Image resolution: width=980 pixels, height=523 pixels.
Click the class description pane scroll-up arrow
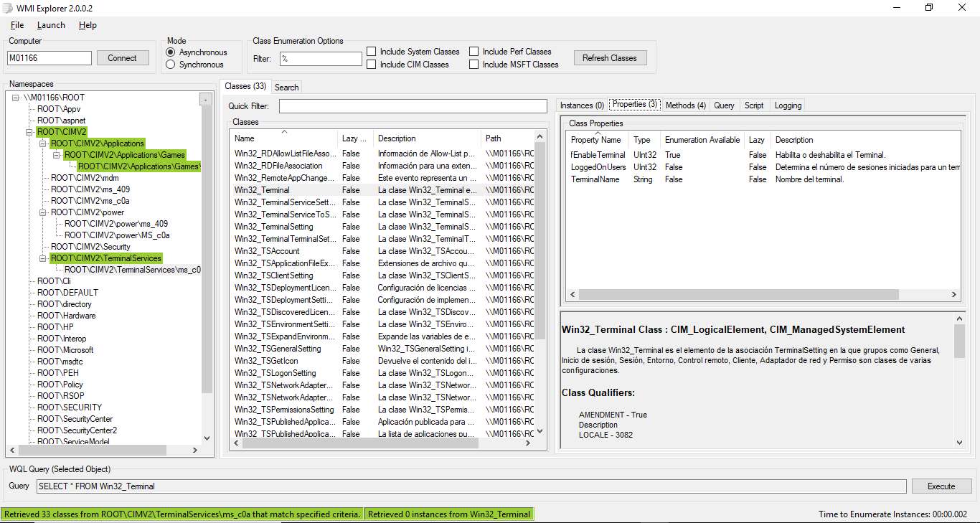959,319
